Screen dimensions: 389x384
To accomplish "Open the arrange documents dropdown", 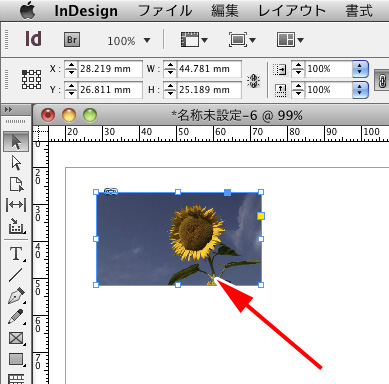I will (290, 40).
